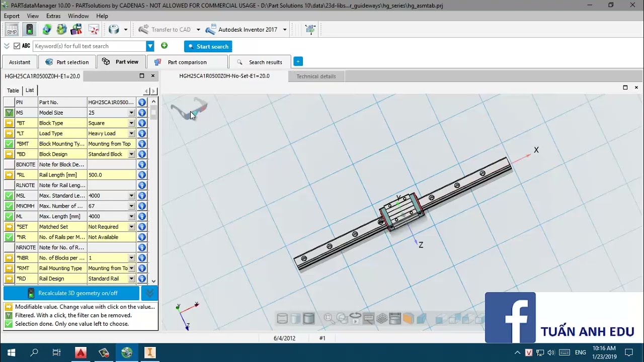Expand the double-chevron beside the Recalculate button
Screen dimensions: 644x362
pyautogui.click(x=149, y=293)
